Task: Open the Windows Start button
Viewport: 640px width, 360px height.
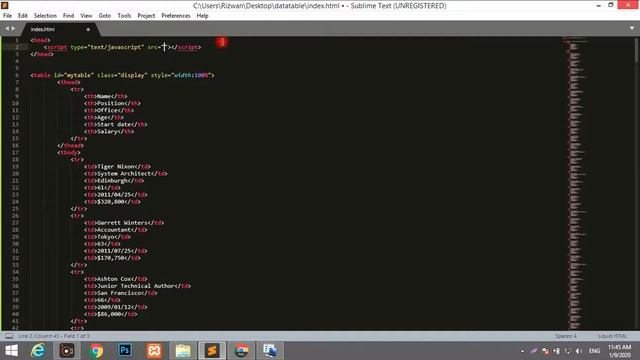Action: point(11,351)
